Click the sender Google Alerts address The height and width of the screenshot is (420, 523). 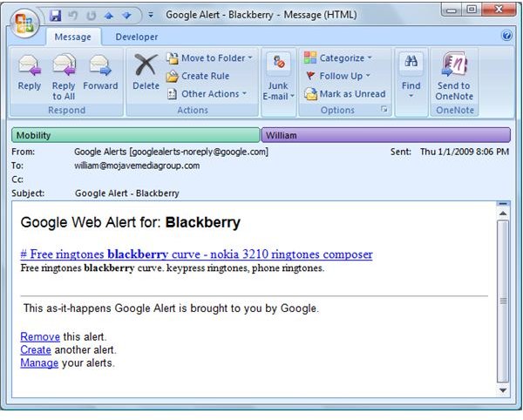[x=171, y=152]
